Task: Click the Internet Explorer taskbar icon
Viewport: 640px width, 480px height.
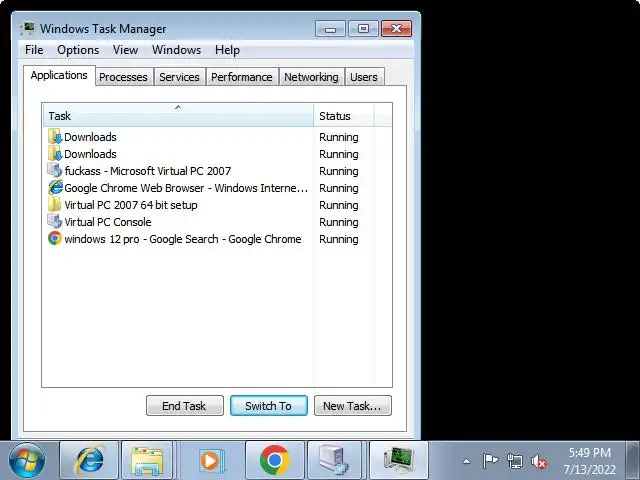Action: [x=89, y=460]
